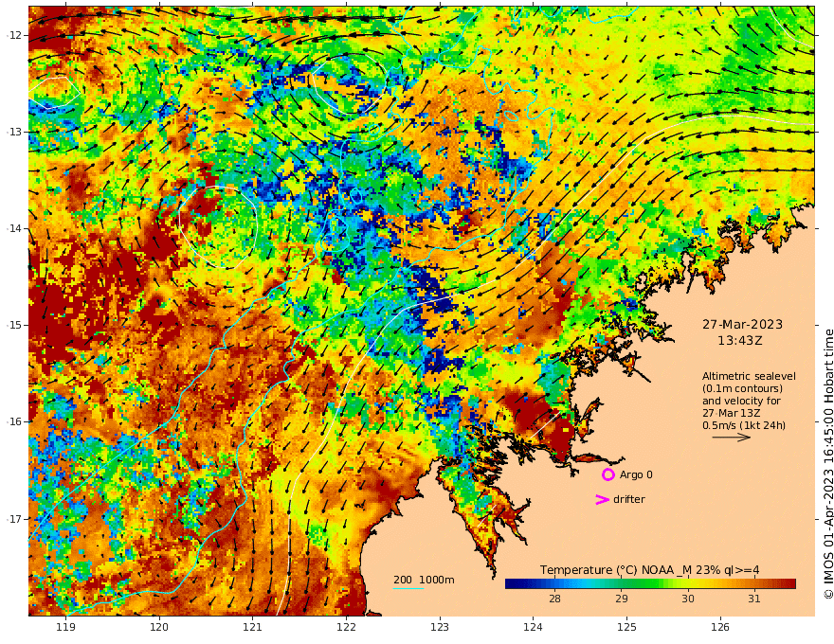Click longitude label 123
This screenshot has width=834, height=644.
[x=440, y=628]
